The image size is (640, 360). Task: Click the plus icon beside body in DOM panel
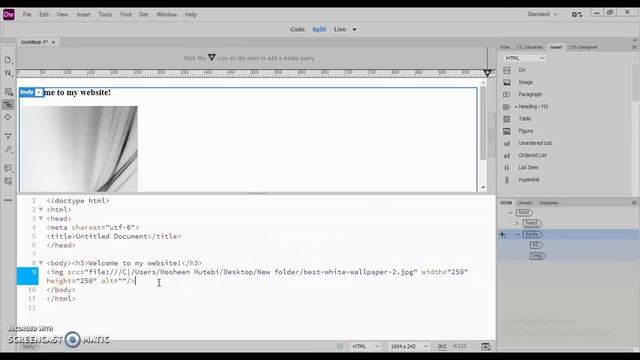(502, 234)
